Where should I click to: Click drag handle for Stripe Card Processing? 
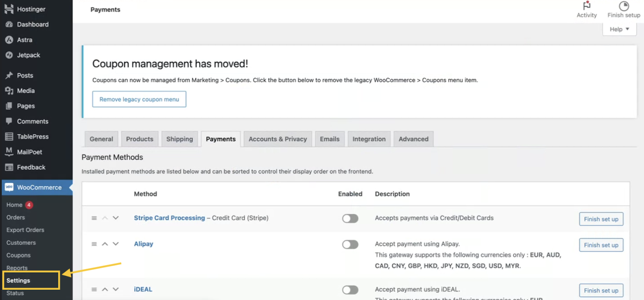94,218
